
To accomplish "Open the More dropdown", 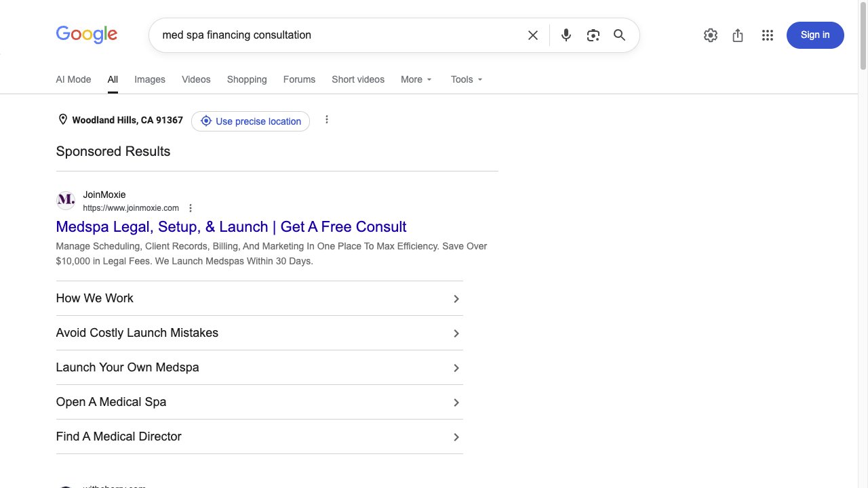I will click(x=416, y=79).
